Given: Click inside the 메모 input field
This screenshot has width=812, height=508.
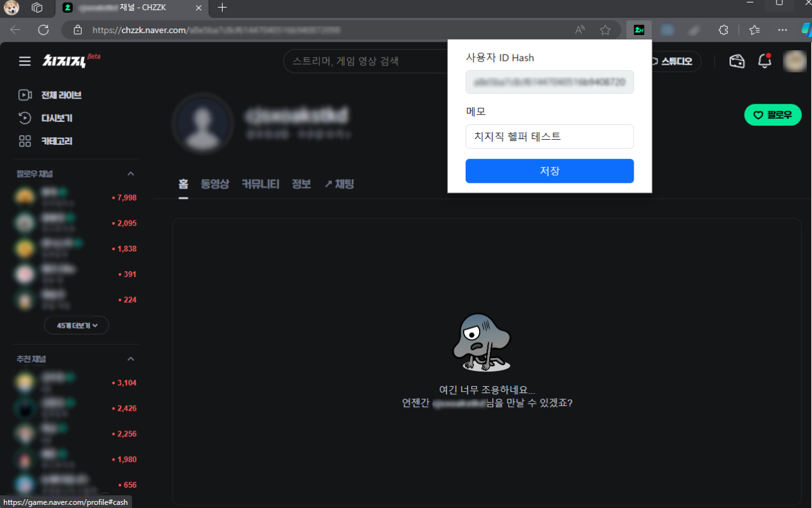Looking at the screenshot, I should point(549,137).
